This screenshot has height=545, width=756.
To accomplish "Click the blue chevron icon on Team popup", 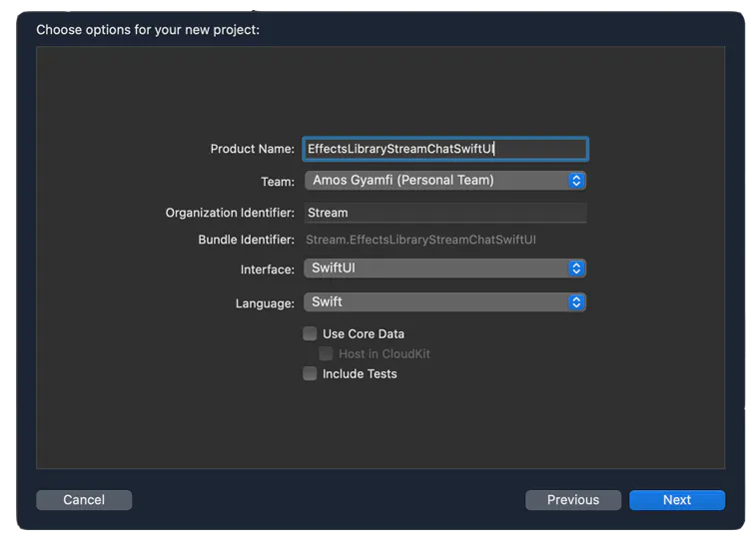I will (576, 181).
